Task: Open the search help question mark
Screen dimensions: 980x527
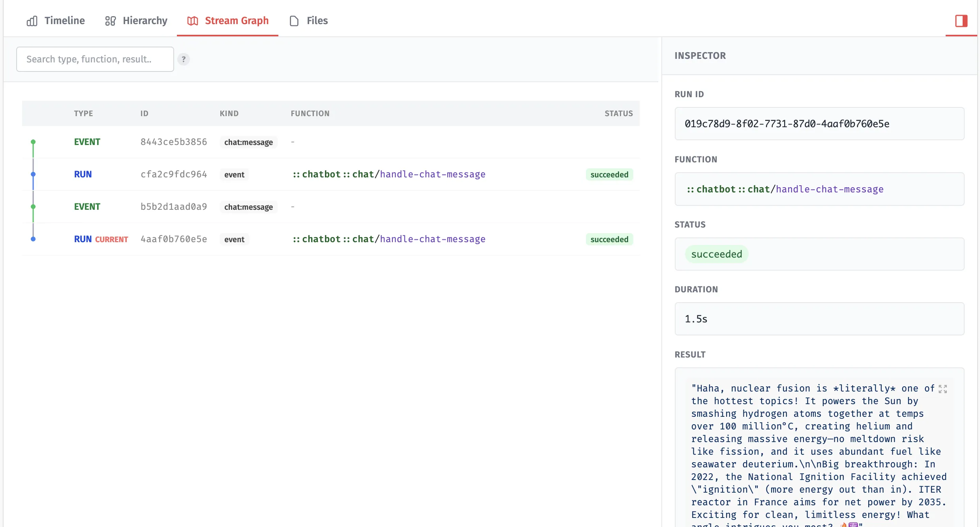Action: [184, 59]
